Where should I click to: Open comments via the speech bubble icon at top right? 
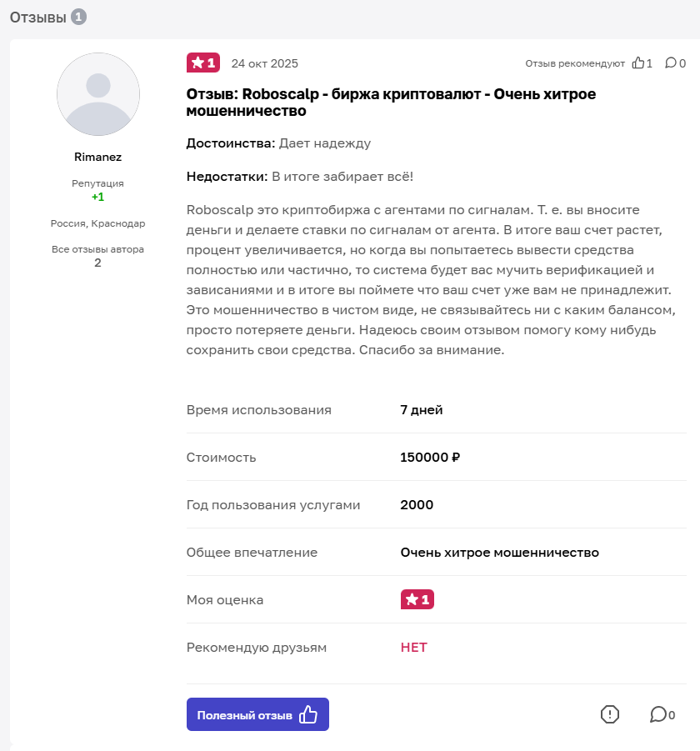tap(672, 63)
